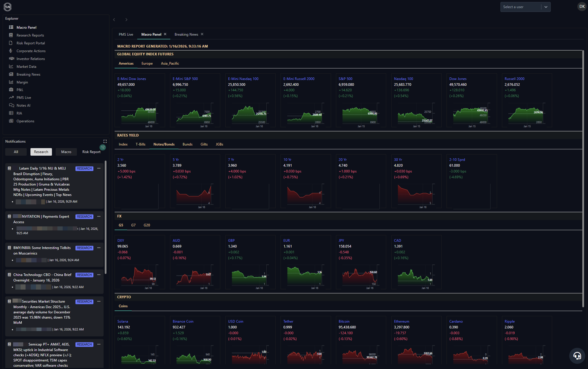Open Notes AI in Explorer
588x369 pixels.
pyautogui.click(x=24, y=105)
